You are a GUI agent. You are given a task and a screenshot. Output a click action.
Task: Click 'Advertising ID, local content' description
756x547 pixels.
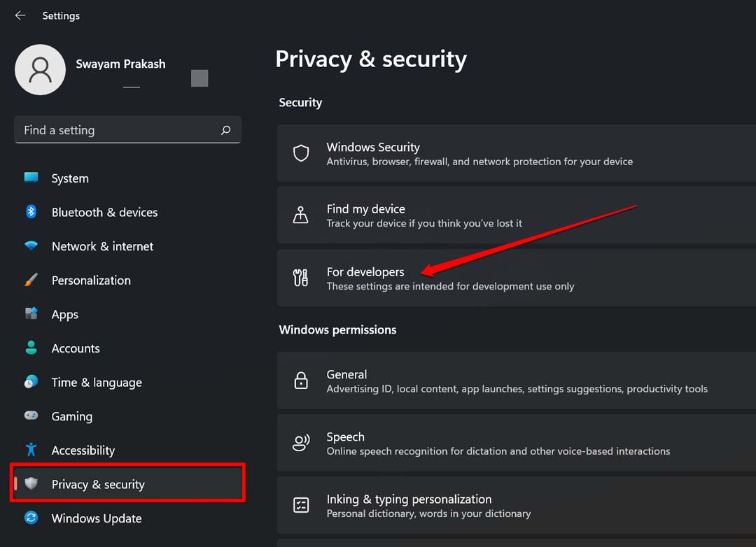pyautogui.click(x=517, y=388)
